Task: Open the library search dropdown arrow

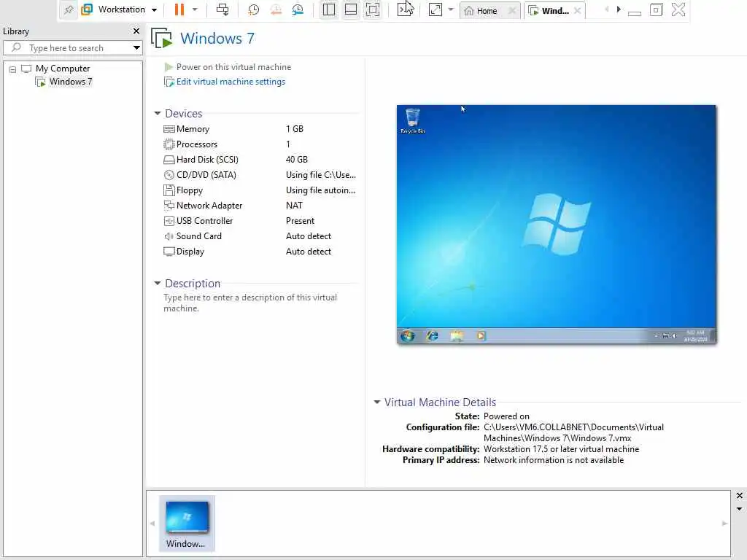Action: (136, 47)
